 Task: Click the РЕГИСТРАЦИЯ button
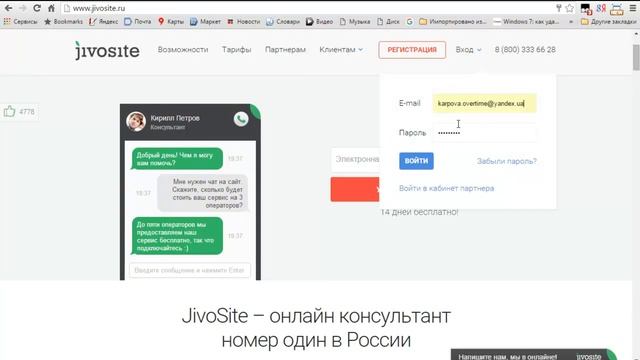point(412,50)
